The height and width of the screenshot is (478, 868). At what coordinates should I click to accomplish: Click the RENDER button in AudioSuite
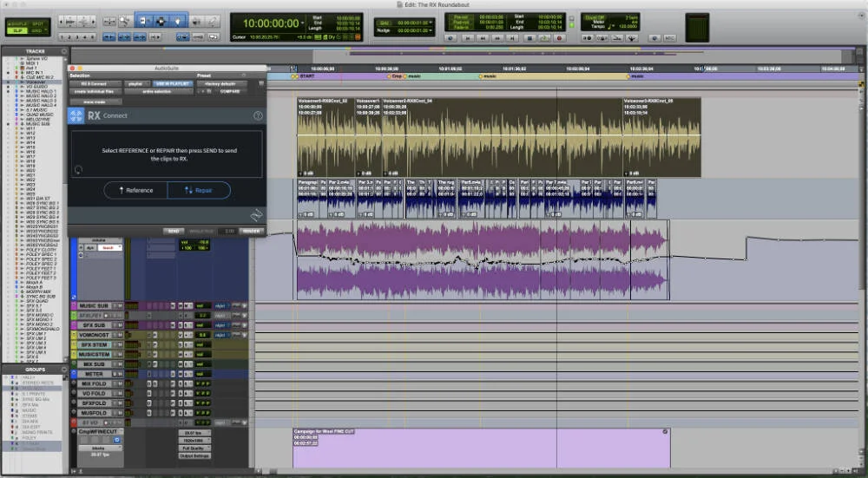pos(252,232)
